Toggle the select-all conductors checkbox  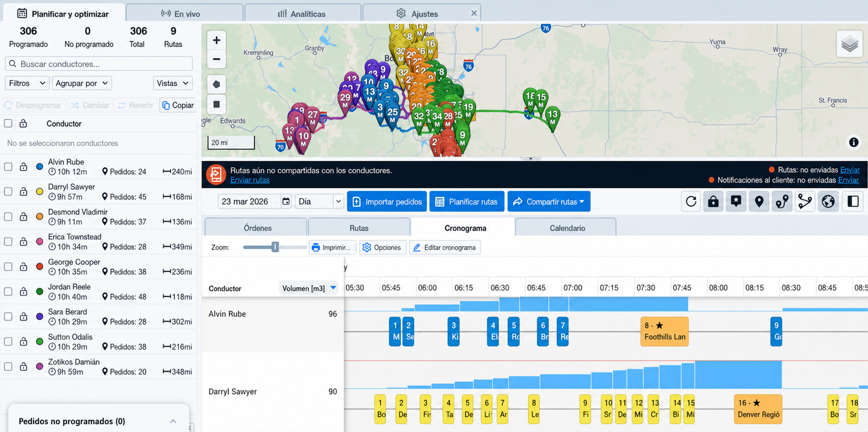(8, 123)
